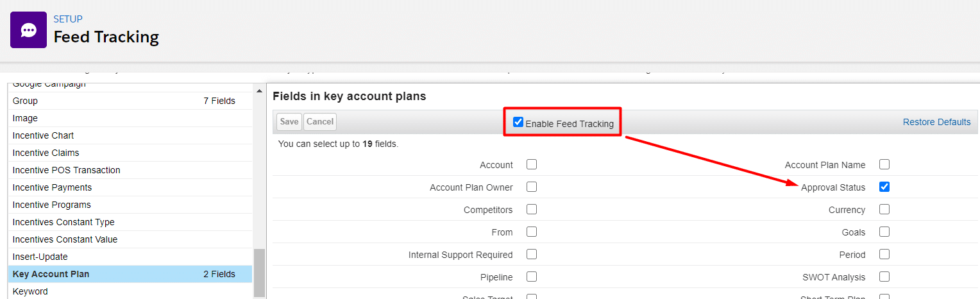The image size is (980, 299).
Task: Open Insert-Update object entry
Action: click(x=42, y=257)
